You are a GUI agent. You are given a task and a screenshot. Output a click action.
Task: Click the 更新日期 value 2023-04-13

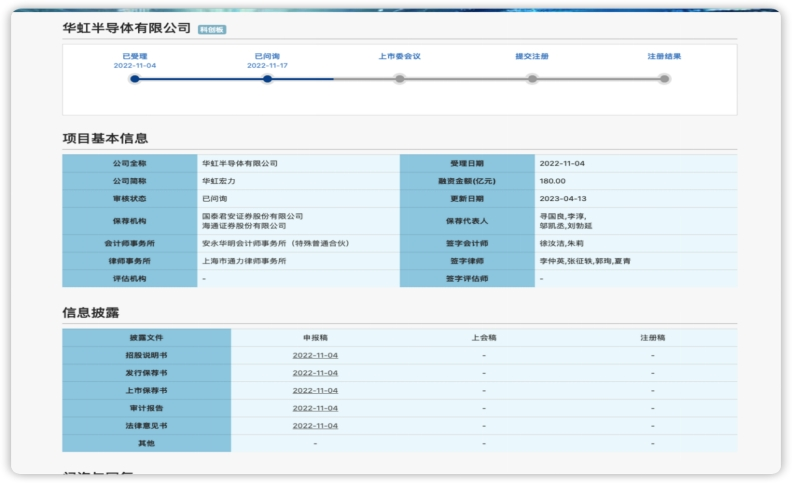pos(563,199)
